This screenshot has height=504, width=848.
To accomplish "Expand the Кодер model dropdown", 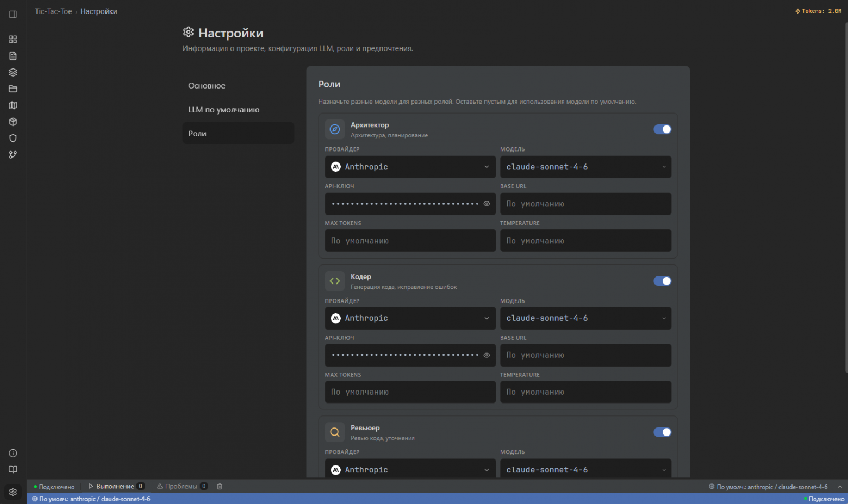I will (x=585, y=319).
